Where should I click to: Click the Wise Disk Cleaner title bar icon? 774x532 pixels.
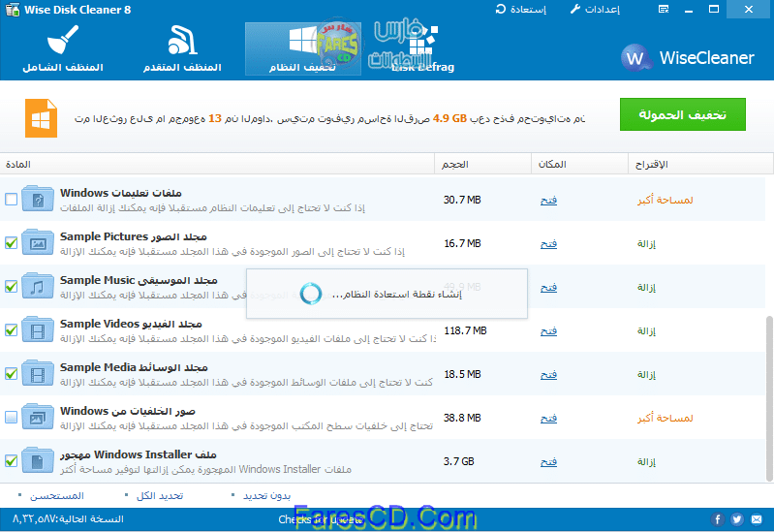(x=12, y=10)
